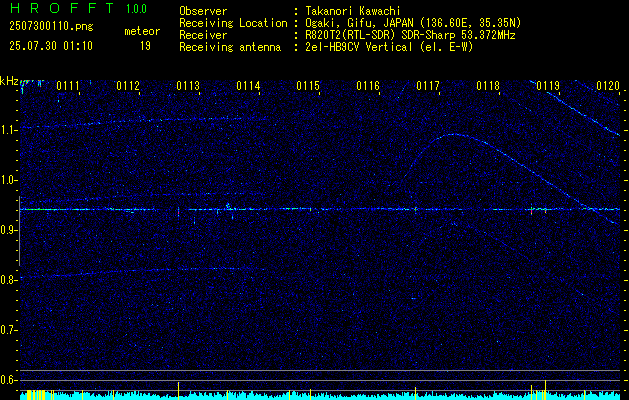The image size is (629, 400).
Task: Click the 0113 time axis marker
Action: (x=188, y=86)
